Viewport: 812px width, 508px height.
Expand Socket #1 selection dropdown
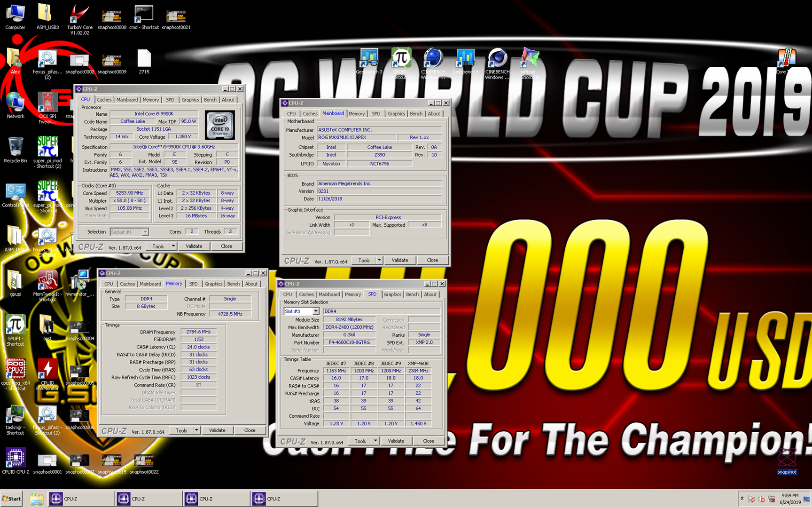click(x=145, y=232)
